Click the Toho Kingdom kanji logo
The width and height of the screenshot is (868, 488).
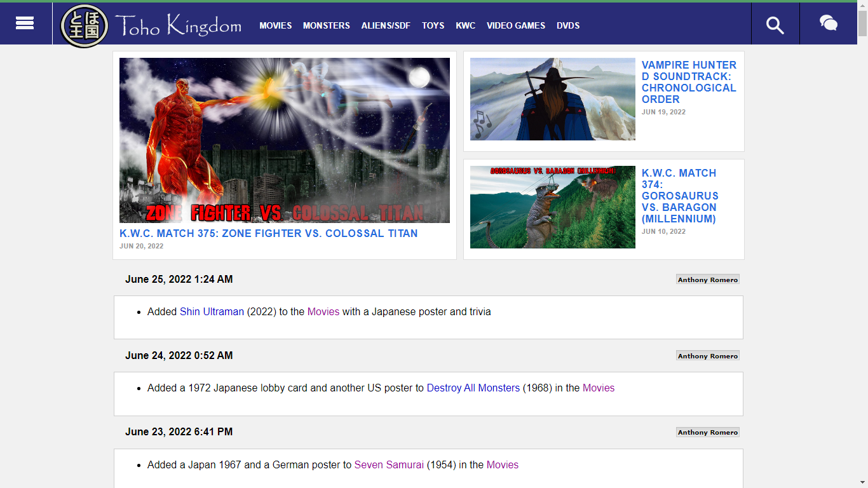coord(85,25)
